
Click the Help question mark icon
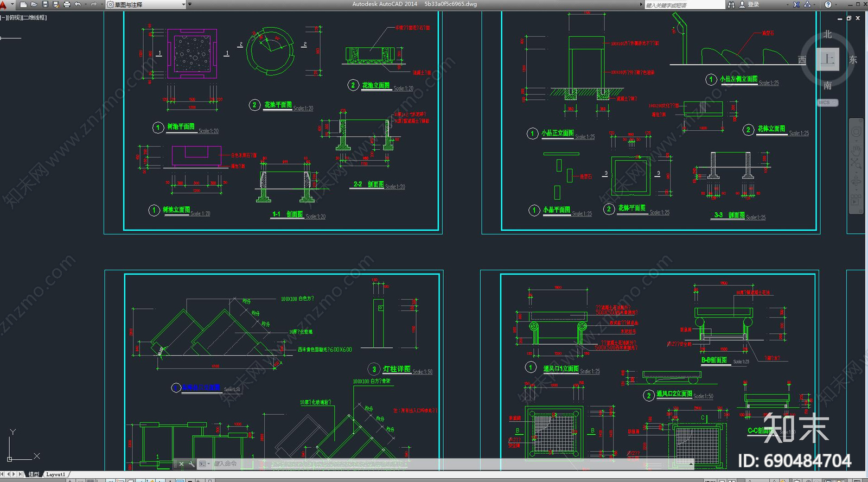tap(828, 4)
